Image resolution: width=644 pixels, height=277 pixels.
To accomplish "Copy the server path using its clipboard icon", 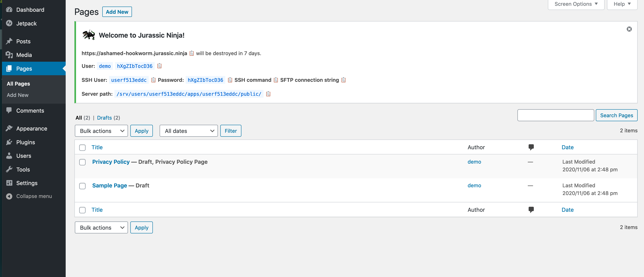I will pyautogui.click(x=268, y=94).
